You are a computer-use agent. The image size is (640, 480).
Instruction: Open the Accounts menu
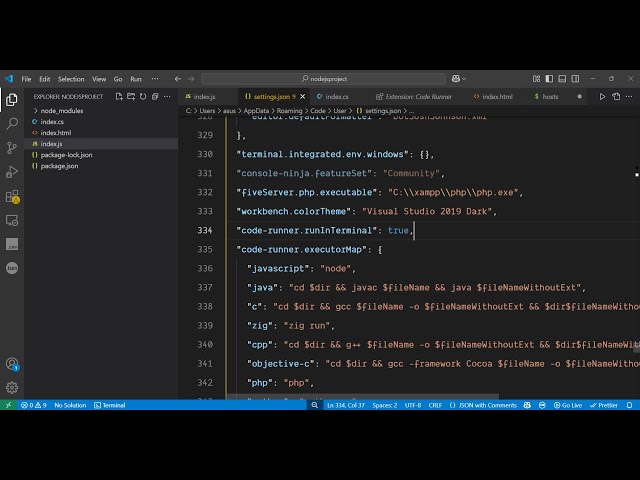coord(12,364)
